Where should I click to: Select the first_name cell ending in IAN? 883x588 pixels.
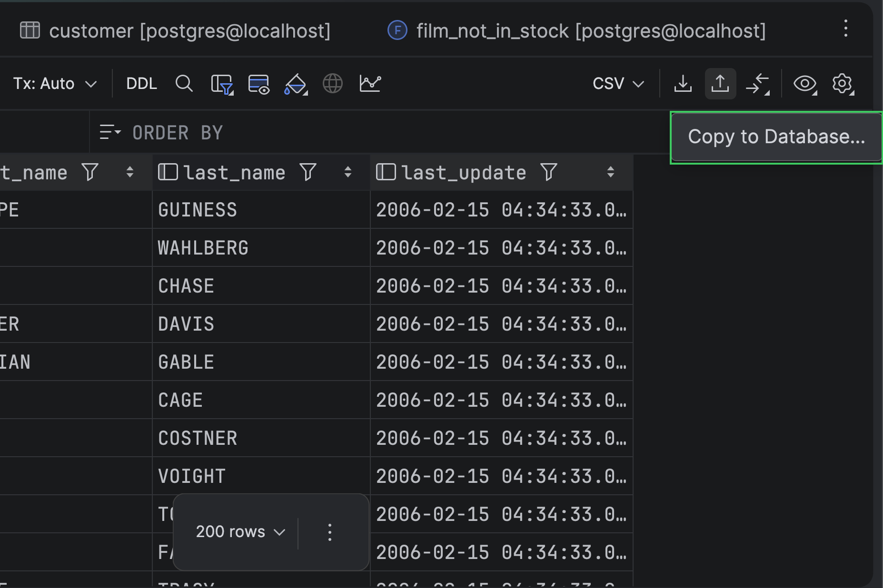tap(76, 362)
